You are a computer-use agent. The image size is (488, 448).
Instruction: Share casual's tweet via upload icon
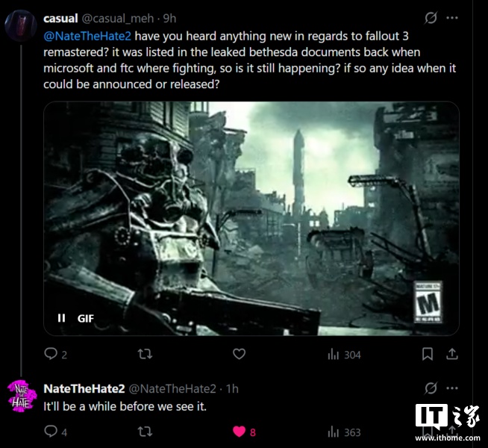click(452, 354)
